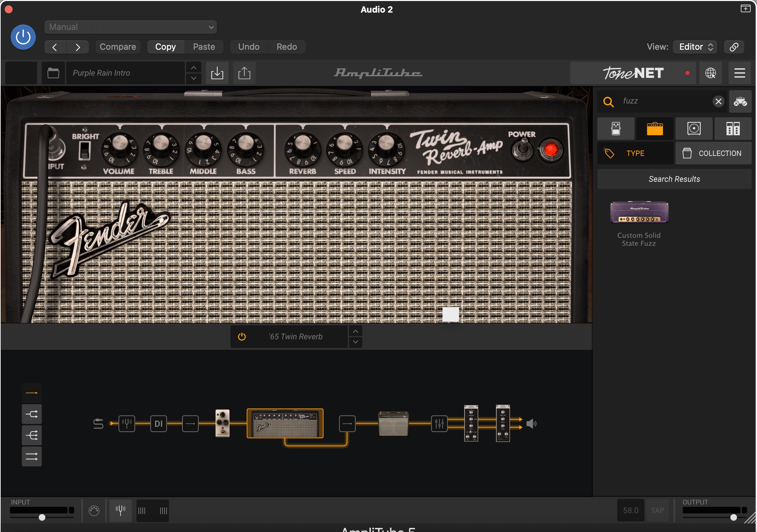Select next preset with down arrow
Image resolution: width=757 pixels, height=532 pixels.
[x=194, y=78]
